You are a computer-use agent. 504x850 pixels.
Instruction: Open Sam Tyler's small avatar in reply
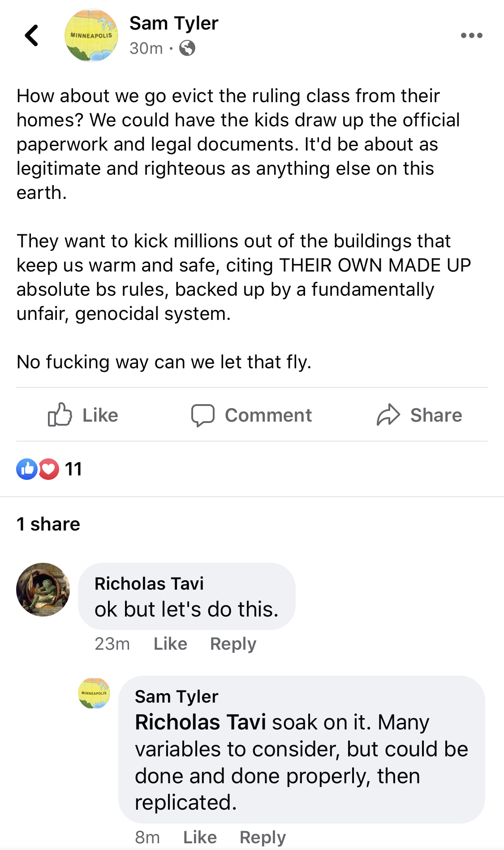94,693
